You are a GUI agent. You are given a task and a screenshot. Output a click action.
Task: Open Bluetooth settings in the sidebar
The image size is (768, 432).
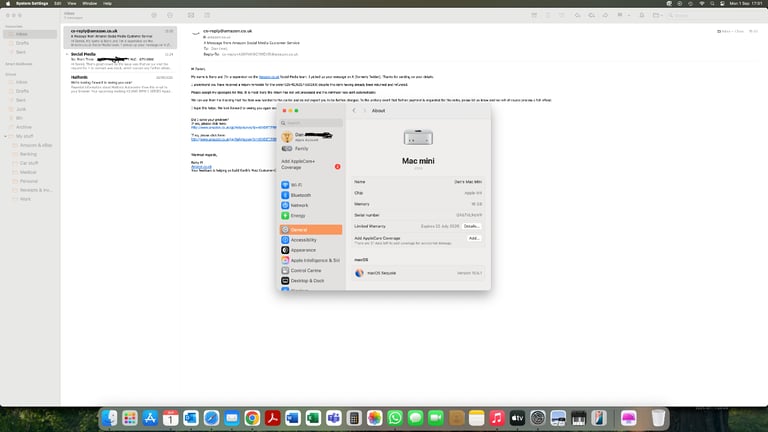point(311,195)
